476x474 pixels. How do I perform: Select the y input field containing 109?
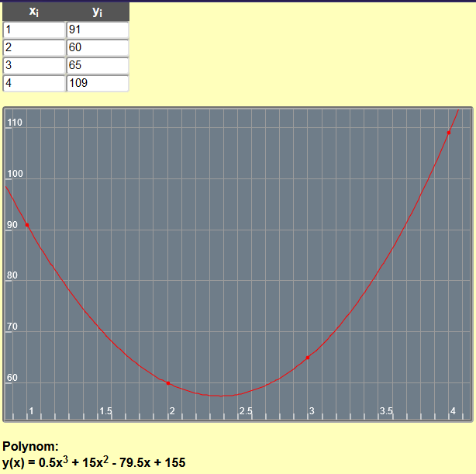pyautogui.click(x=97, y=83)
